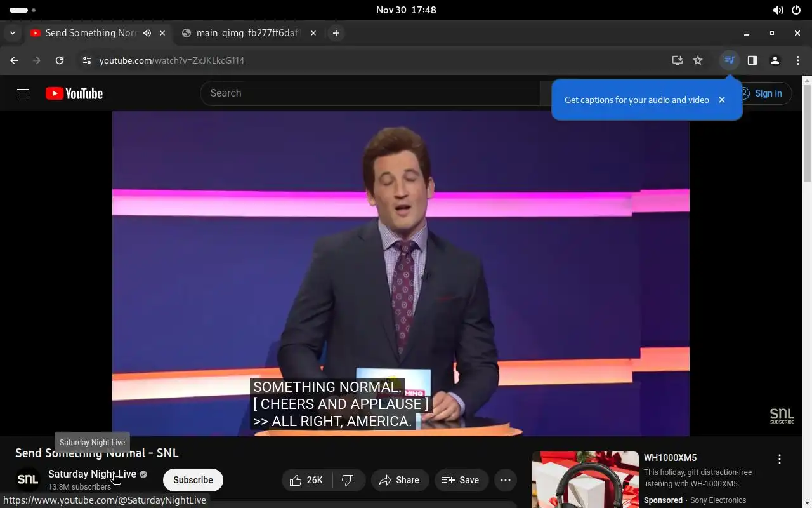
Task: Reload the current page
Action: pyautogui.click(x=60, y=60)
